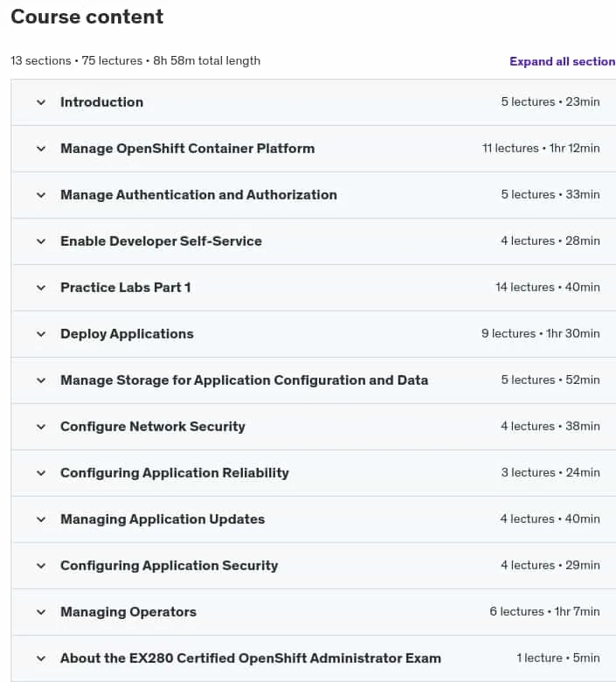Open Practice Labs Part 1 chevron
Screen dimensions: 616x682
tap(41, 288)
